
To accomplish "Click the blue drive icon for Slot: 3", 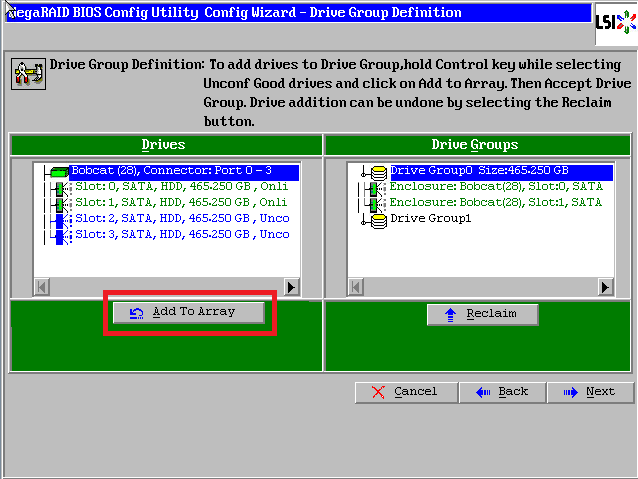I will 61,237.
